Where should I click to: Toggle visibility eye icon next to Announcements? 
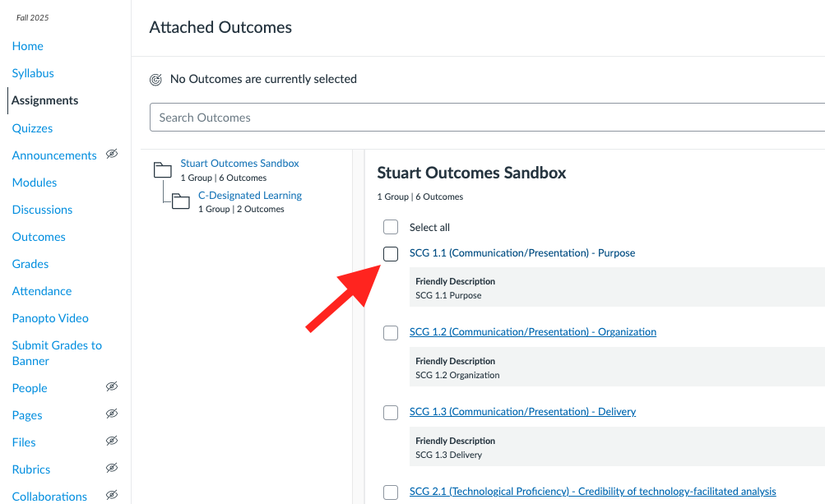(x=112, y=155)
